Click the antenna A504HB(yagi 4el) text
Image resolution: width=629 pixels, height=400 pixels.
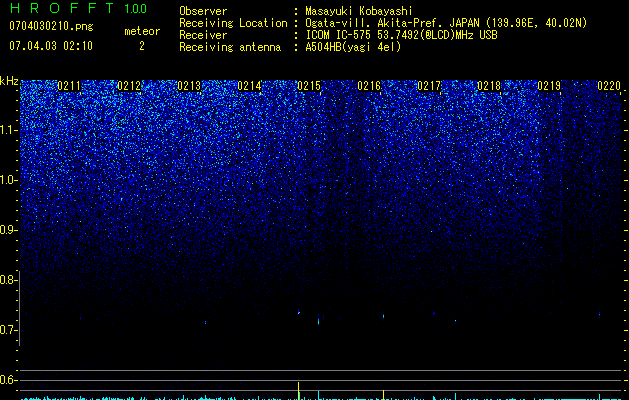pyautogui.click(x=353, y=47)
